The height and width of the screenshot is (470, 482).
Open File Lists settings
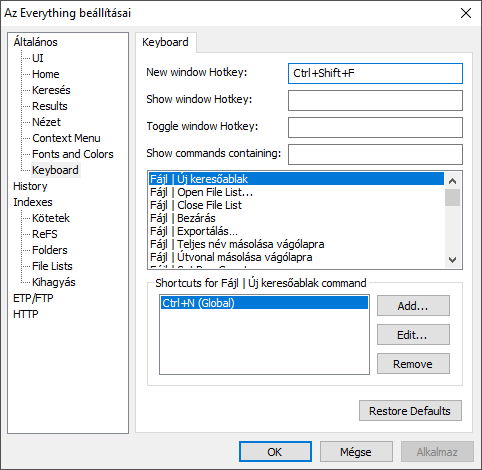[52, 266]
